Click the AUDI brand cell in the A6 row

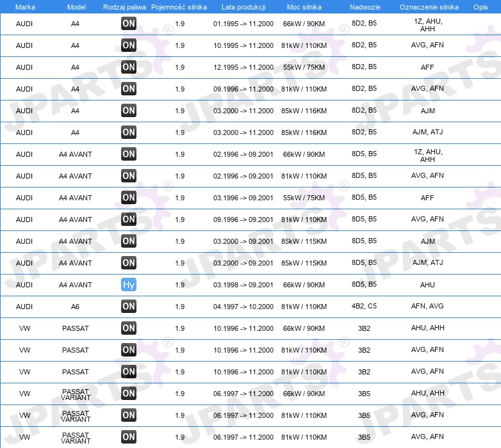click(24, 307)
